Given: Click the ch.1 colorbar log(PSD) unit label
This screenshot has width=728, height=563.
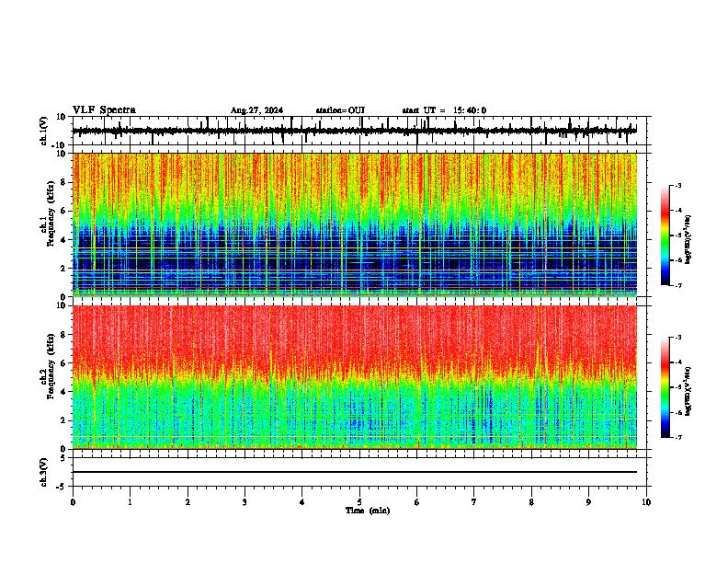Looking at the screenshot, I should [x=688, y=240].
